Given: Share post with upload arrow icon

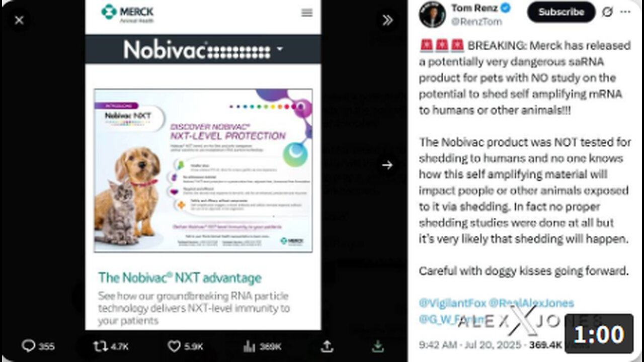Looking at the screenshot, I should point(327,346).
